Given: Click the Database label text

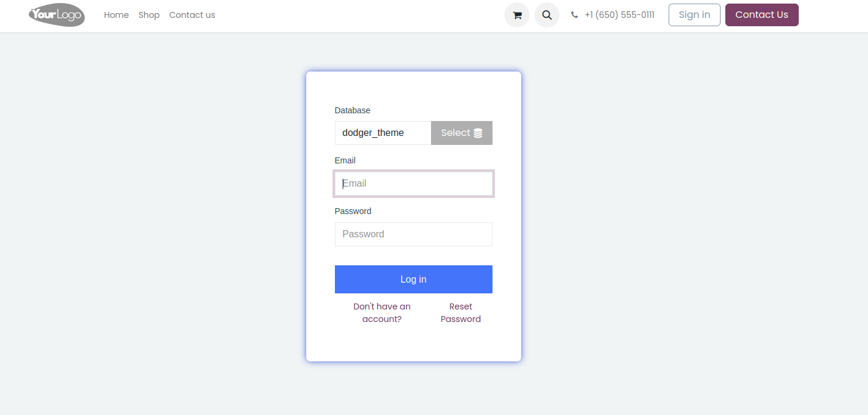Looking at the screenshot, I should coord(352,110).
